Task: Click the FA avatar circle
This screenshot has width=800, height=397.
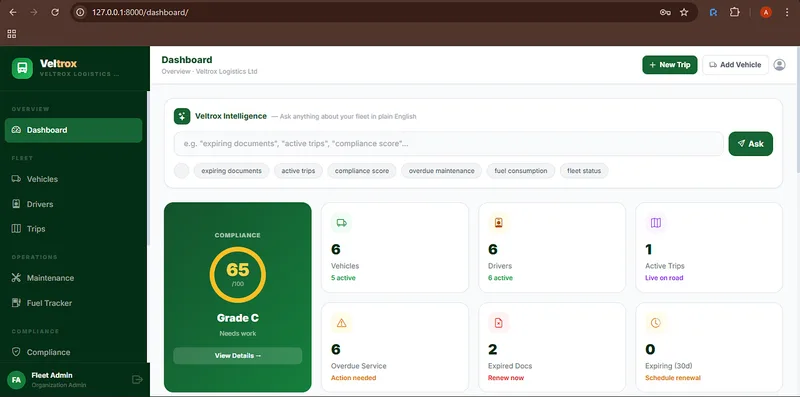Action: pos(16,380)
